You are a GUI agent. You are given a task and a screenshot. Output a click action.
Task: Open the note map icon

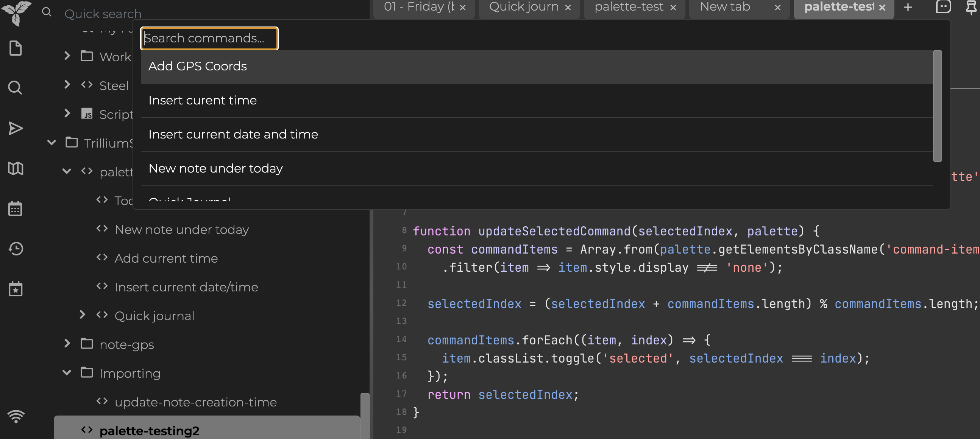coord(15,168)
